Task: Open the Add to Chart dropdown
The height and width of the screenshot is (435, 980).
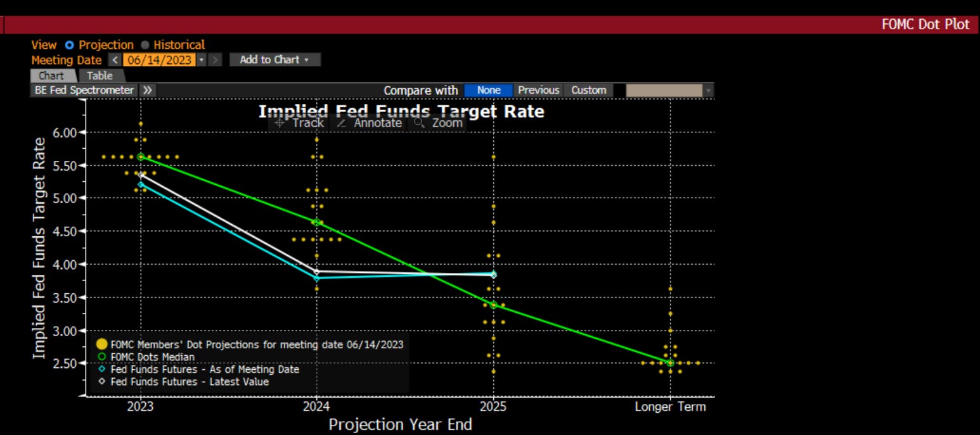Action: (x=274, y=60)
